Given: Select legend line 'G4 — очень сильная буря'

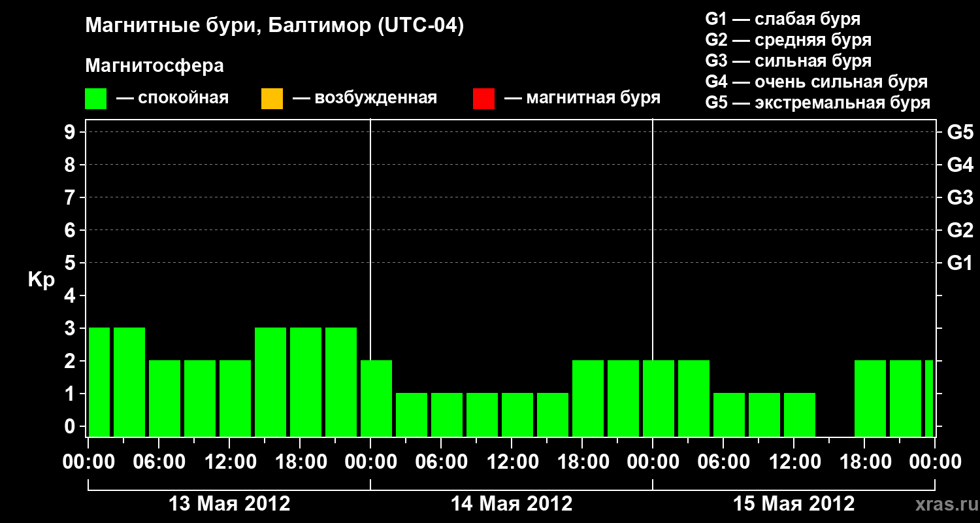Looking at the screenshot, I should pyautogui.click(x=816, y=82).
